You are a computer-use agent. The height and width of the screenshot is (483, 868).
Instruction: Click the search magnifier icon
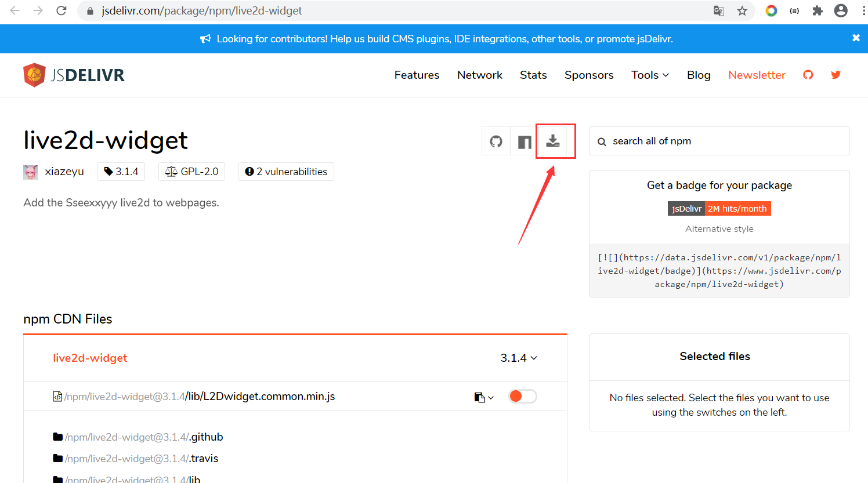tap(602, 141)
